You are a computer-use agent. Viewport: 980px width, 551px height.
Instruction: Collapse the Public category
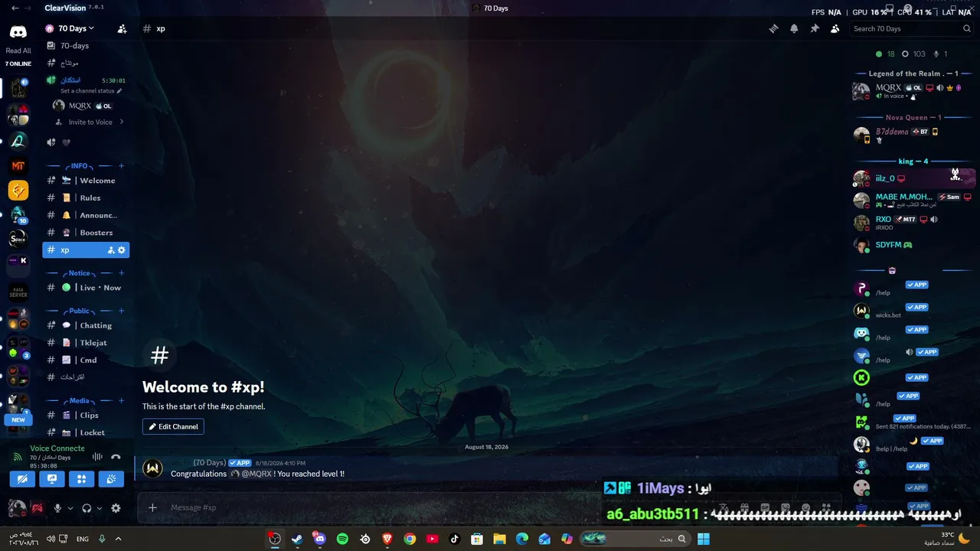pos(80,311)
